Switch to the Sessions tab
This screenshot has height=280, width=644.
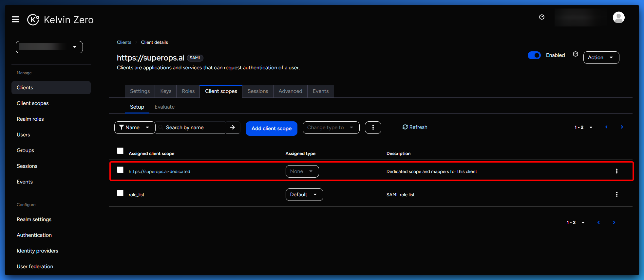pyautogui.click(x=258, y=91)
